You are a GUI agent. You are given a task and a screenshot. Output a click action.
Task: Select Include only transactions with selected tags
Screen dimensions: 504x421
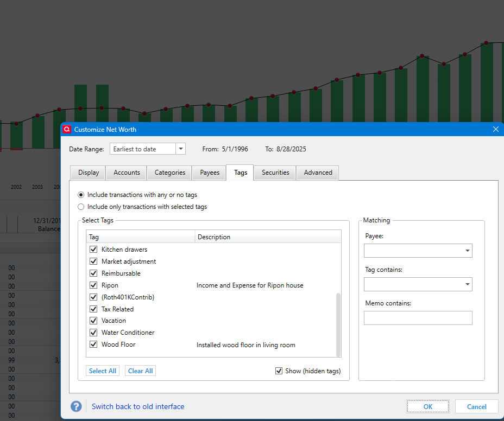[81, 207]
